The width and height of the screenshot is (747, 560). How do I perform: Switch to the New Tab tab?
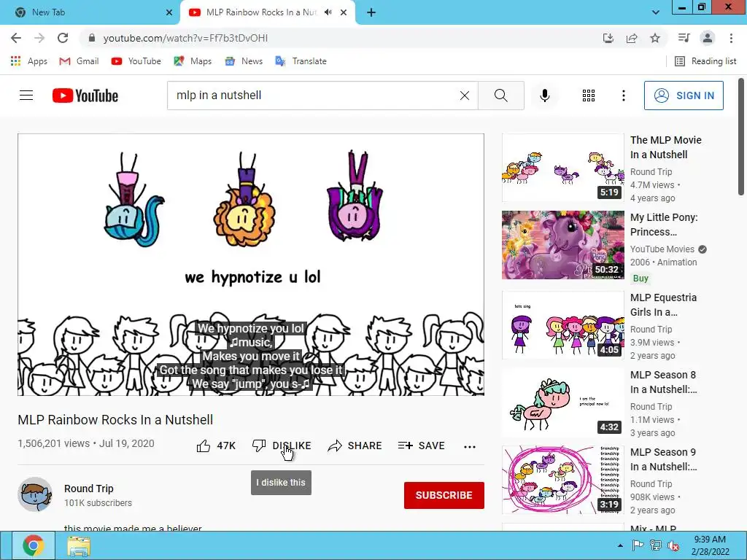pyautogui.click(x=90, y=12)
